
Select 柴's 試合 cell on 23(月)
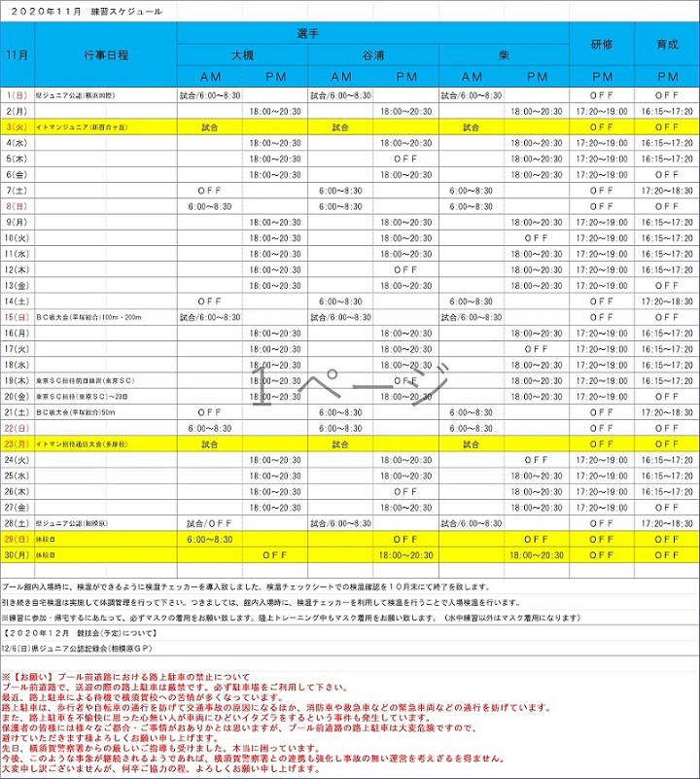click(x=471, y=444)
